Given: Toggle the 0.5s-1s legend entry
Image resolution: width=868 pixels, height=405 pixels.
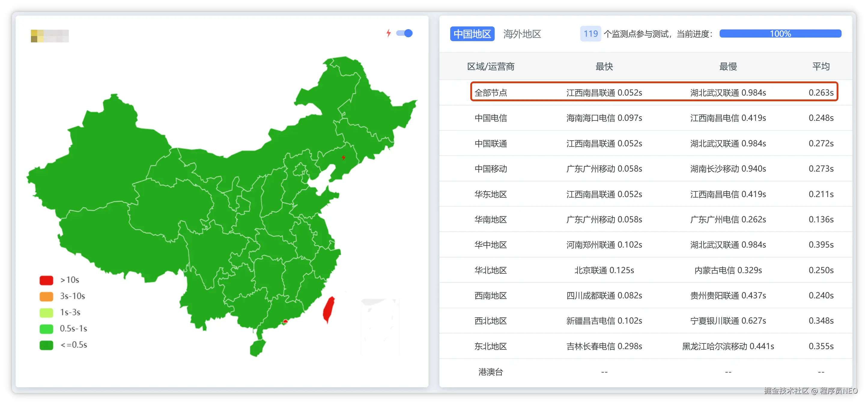Looking at the screenshot, I should 47,328.
